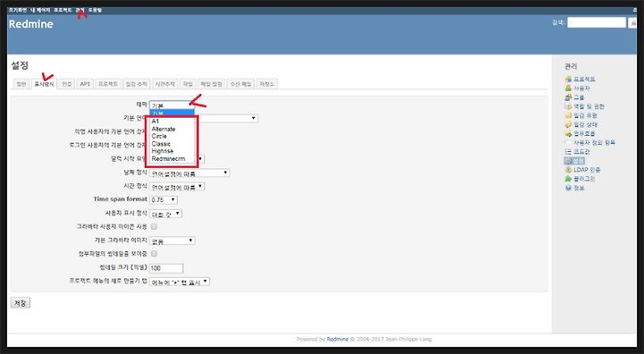The height and width of the screenshot is (354, 644).
Task: Open the Time span format dropdown
Action: click(163, 199)
